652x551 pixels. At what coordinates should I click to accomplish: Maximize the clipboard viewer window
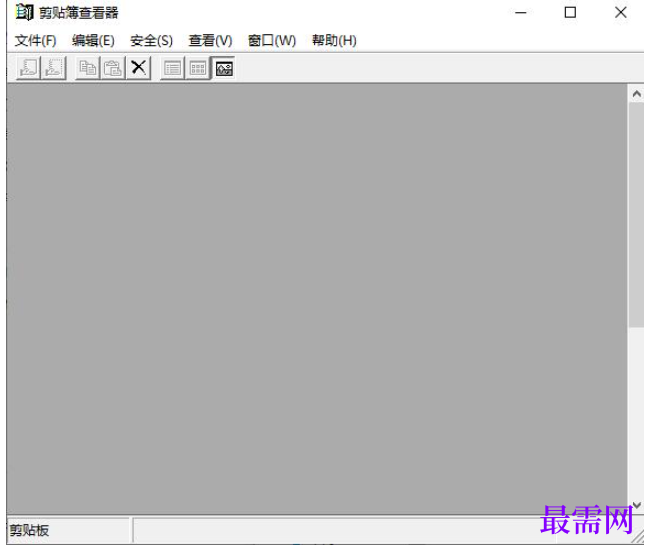[570, 13]
